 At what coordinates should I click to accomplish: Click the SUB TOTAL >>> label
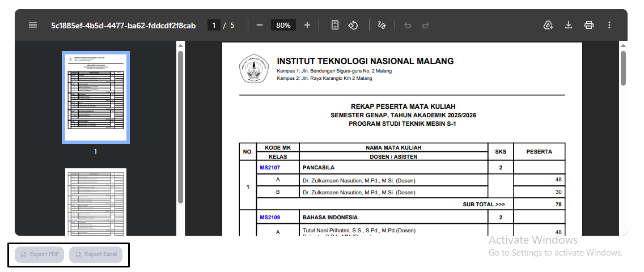pyautogui.click(x=484, y=205)
